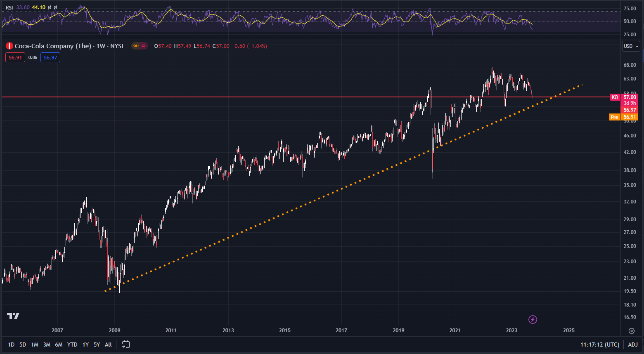Click the orange Pre 56.91 price label
Viewport: 644px width, 354px height.
(x=624, y=117)
